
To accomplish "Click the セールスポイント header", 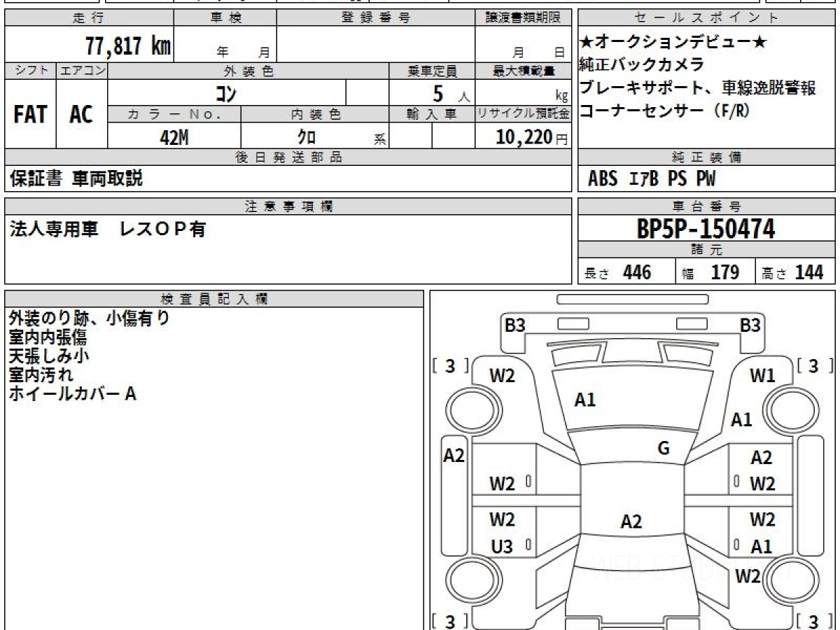I will coord(707,18).
